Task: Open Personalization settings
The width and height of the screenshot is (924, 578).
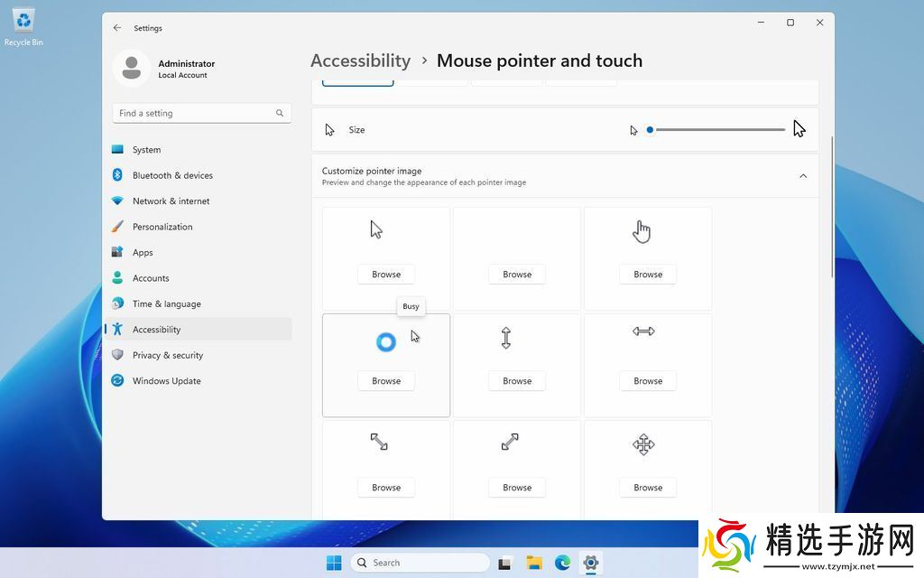Action: click(162, 227)
